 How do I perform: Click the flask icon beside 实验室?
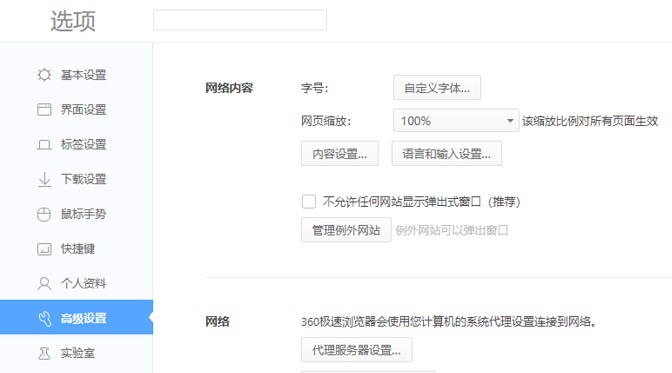point(44,353)
